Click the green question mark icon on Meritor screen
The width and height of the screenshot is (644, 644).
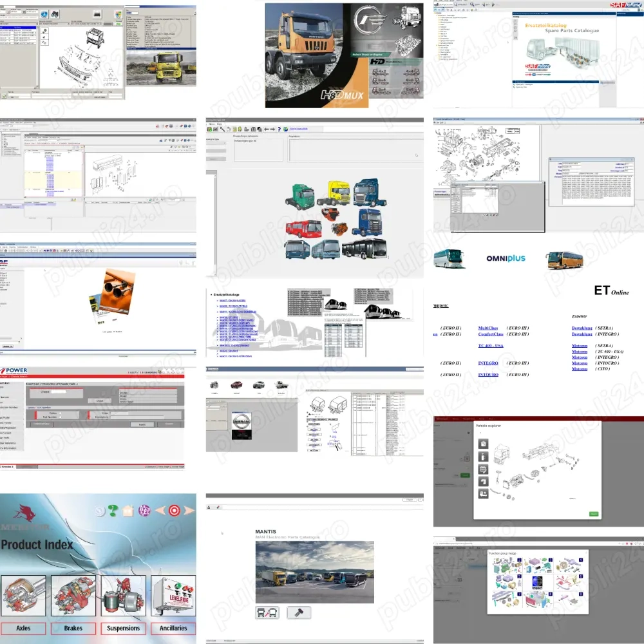coord(113,510)
